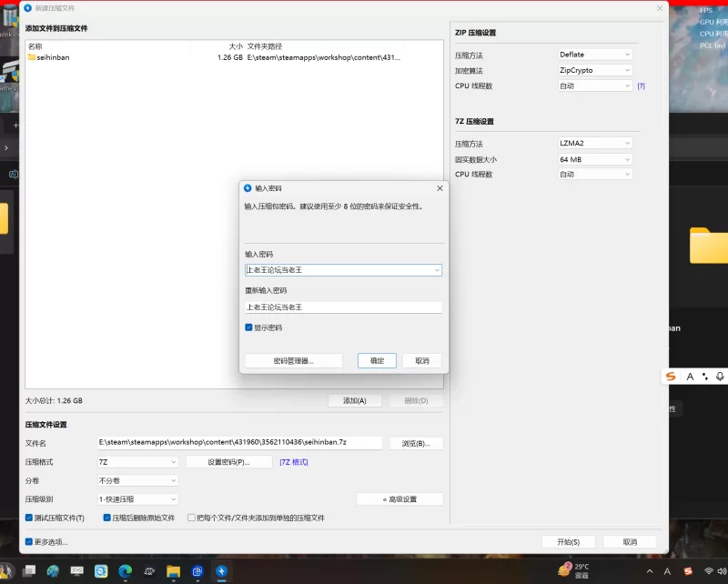Toggle the 更多选项 checkbox
The height and width of the screenshot is (584, 728).
(x=29, y=542)
